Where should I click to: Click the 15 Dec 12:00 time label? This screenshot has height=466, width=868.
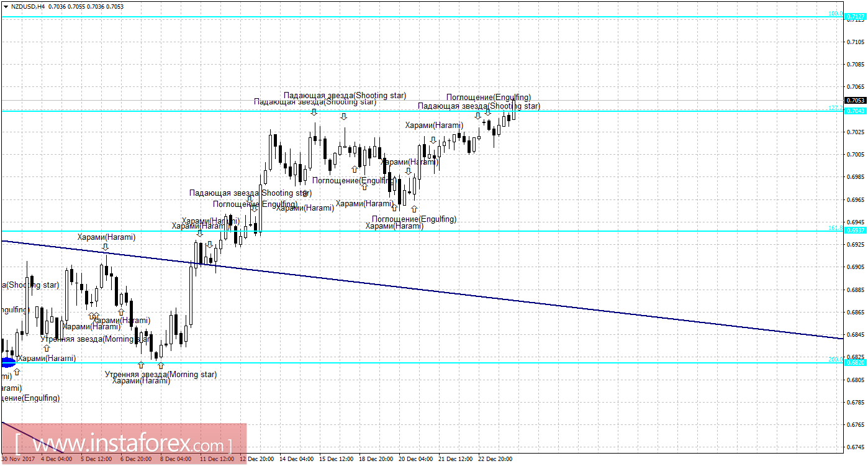[336, 459]
